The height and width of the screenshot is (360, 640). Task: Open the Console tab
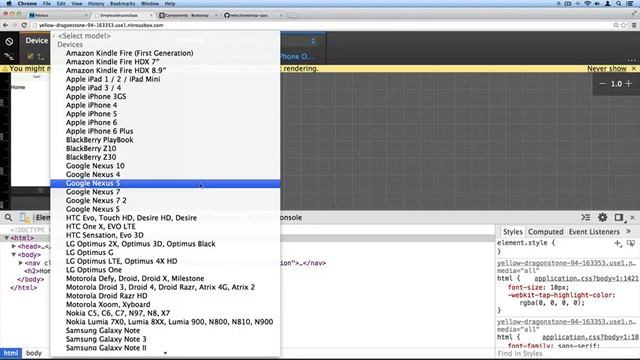tap(291, 218)
